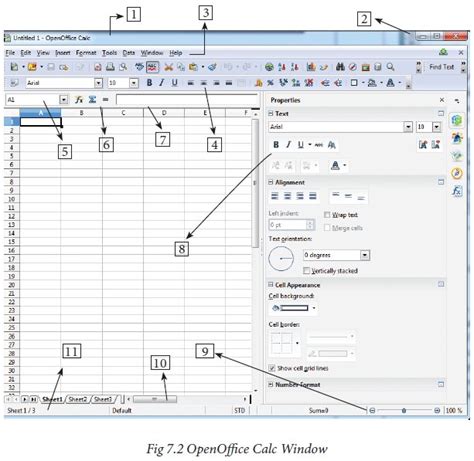Click column B header
474x461 pixels.
click(82, 113)
